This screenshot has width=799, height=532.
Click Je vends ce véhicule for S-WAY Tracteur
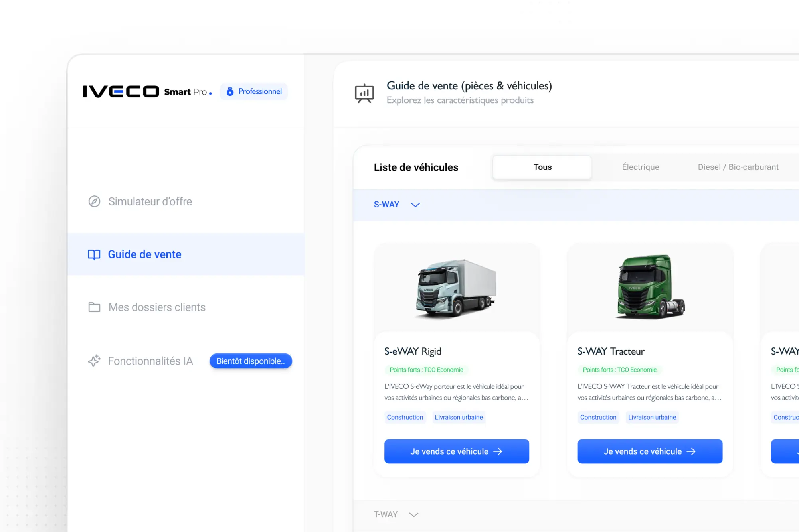(x=649, y=451)
